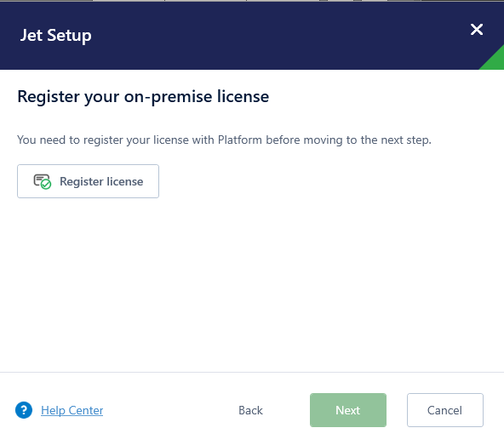Cancel the Jet Setup wizard
The height and width of the screenshot is (445, 504).
(445, 410)
